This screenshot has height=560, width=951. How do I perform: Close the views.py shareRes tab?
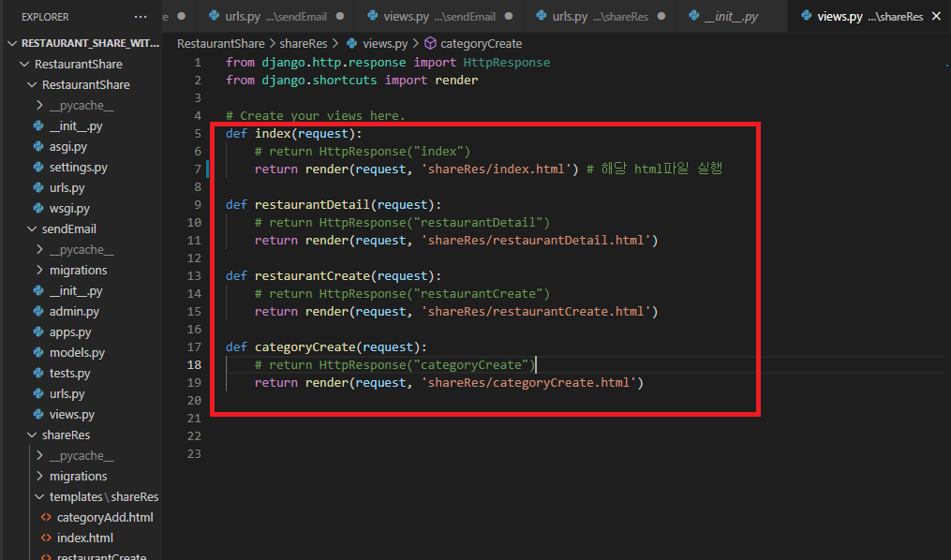(936, 16)
